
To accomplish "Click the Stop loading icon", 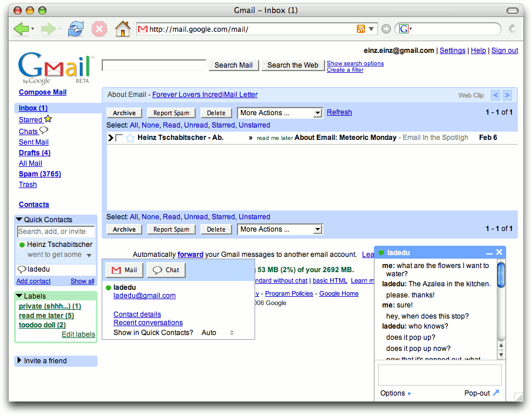I will [x=99, y=28].
